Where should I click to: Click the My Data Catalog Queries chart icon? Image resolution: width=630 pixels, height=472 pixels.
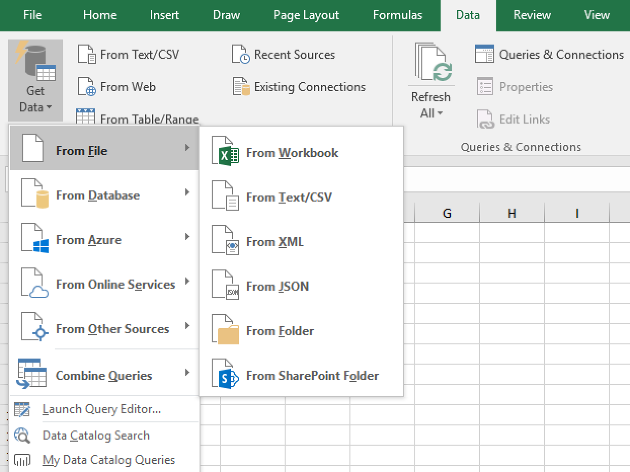click(22, 460)
